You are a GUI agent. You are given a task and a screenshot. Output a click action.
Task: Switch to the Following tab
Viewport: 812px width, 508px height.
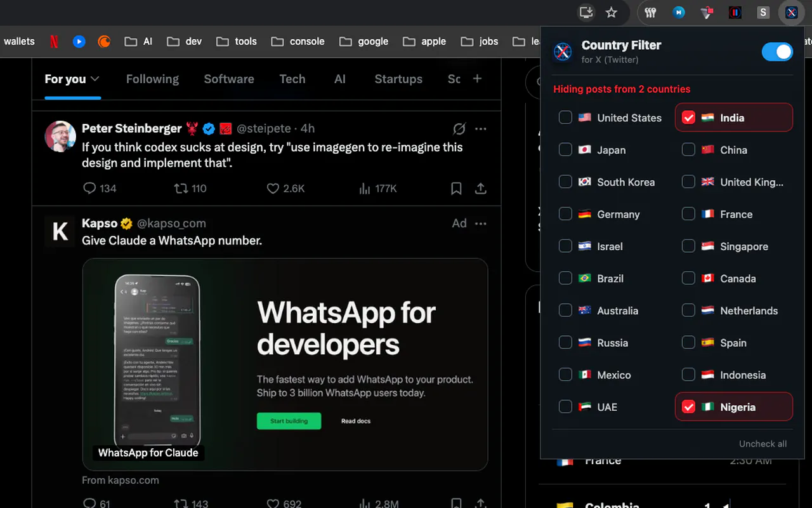coord(152,79)
